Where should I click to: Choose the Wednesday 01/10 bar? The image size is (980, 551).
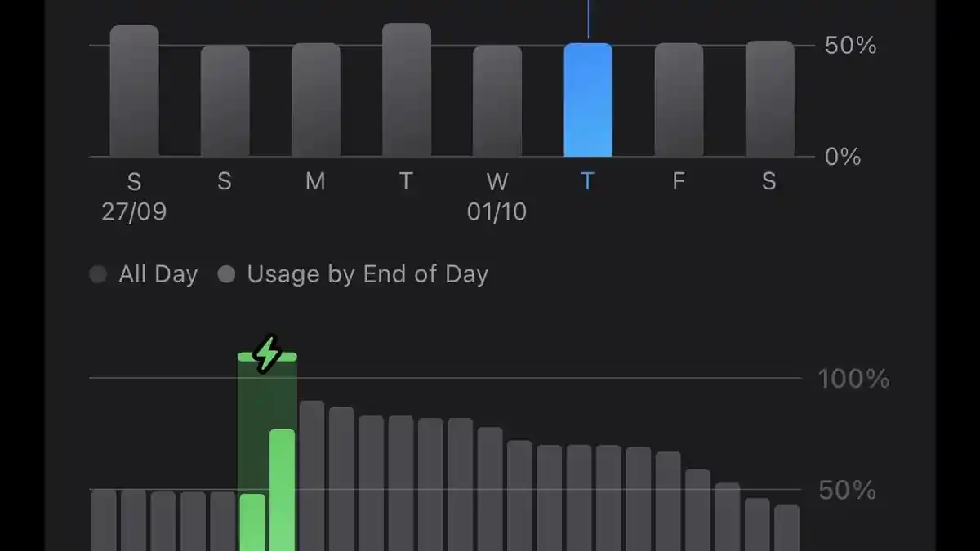[x=497, y=101]
